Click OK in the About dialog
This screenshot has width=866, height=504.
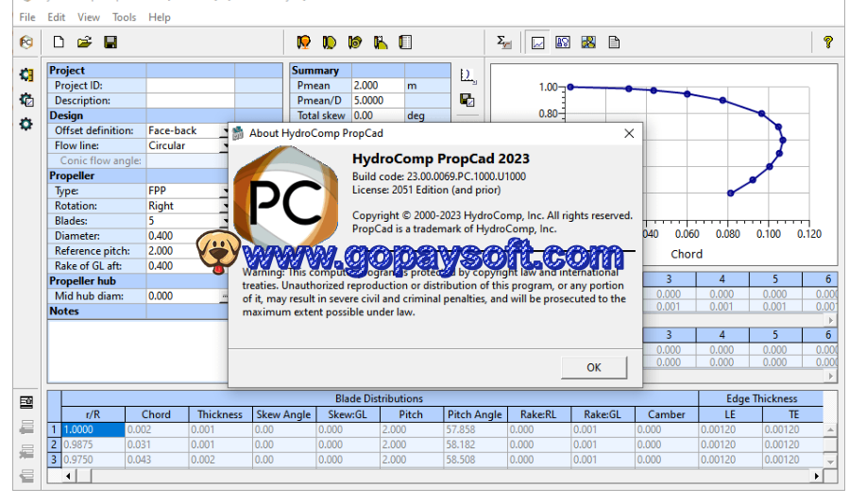594,368
